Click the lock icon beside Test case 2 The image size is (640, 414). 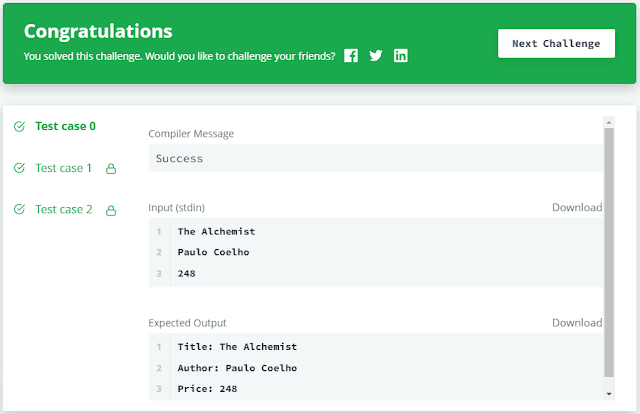pos(111,210)
